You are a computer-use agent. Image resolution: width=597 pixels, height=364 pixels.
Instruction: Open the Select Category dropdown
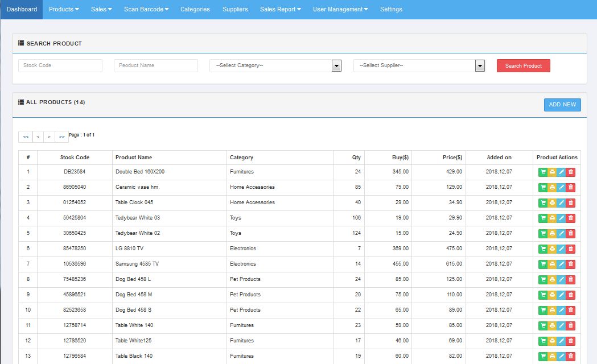pyautogui.click(x=275, y=66)
